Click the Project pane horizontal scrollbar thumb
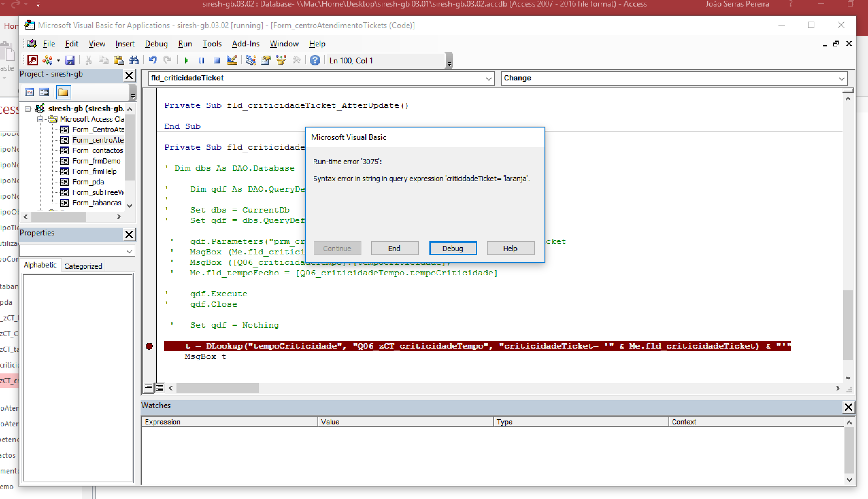Viewport: 868px width, 499px height. [x=58, y=217]
